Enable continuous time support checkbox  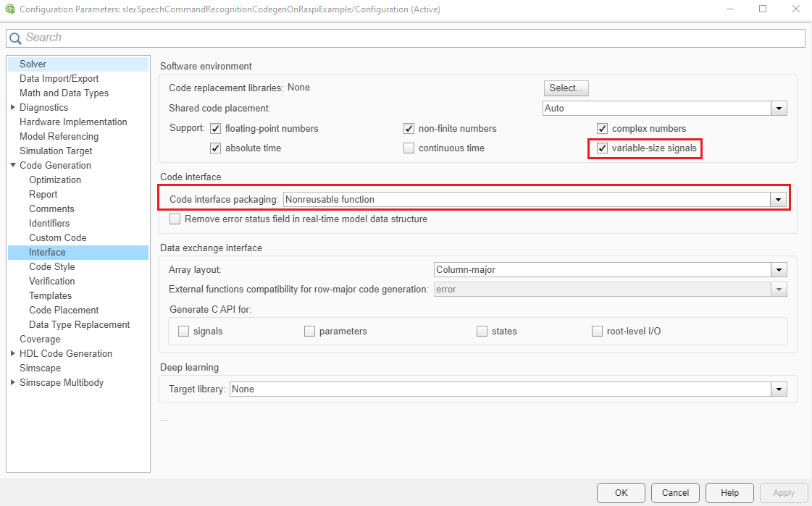click(x=409, y=148)
